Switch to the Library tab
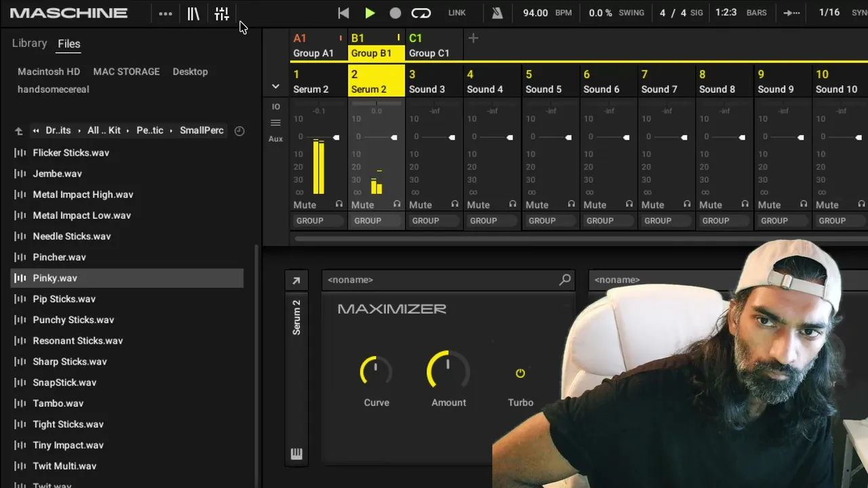The width and height of the screenshot is (868, 488). coord(29,43)
